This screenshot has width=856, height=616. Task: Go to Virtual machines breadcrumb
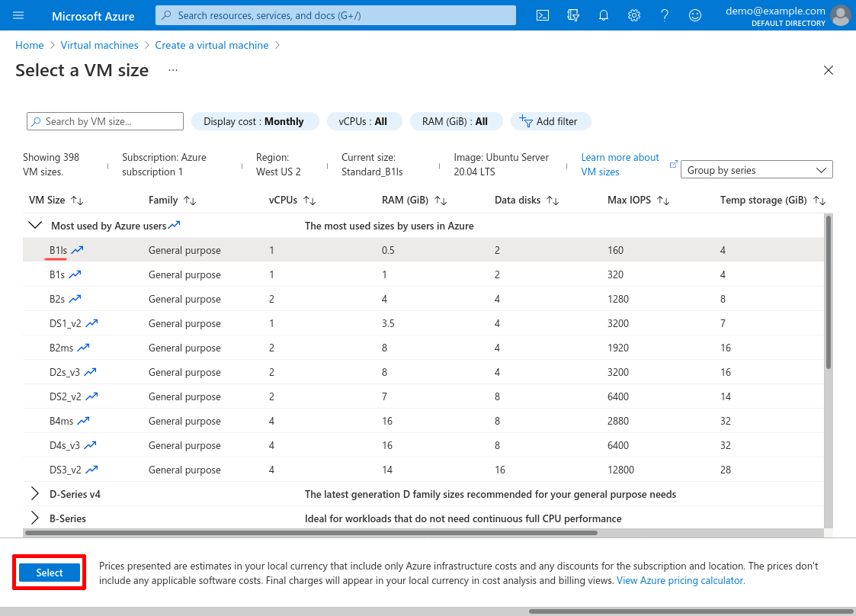tap(99, 45)
